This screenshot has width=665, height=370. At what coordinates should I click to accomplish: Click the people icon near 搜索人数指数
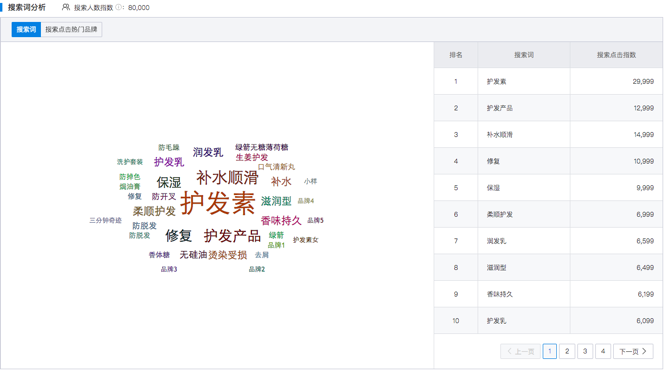tap(66, 7)
